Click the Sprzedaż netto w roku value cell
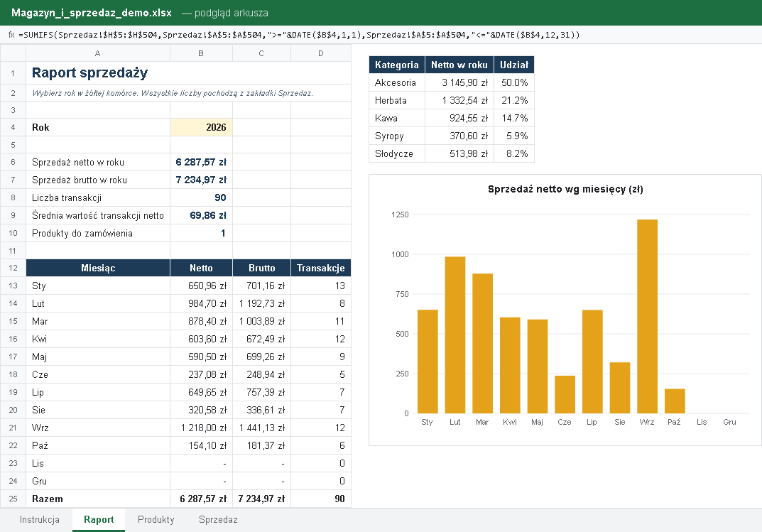The image size is (762, 532). 201,162
